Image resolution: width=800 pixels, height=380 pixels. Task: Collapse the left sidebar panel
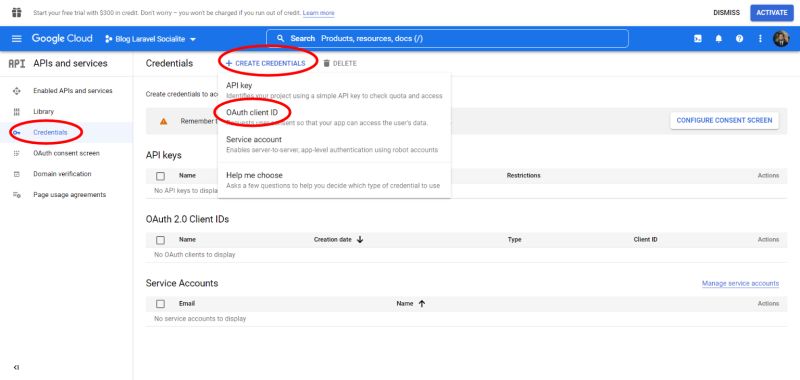coord(16,367)
